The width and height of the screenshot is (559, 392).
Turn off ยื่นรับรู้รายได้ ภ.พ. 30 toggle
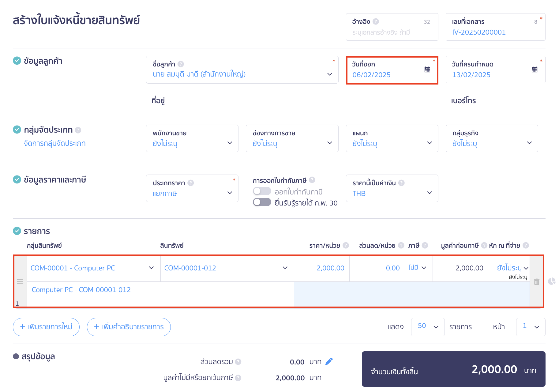tap(262, 202)
